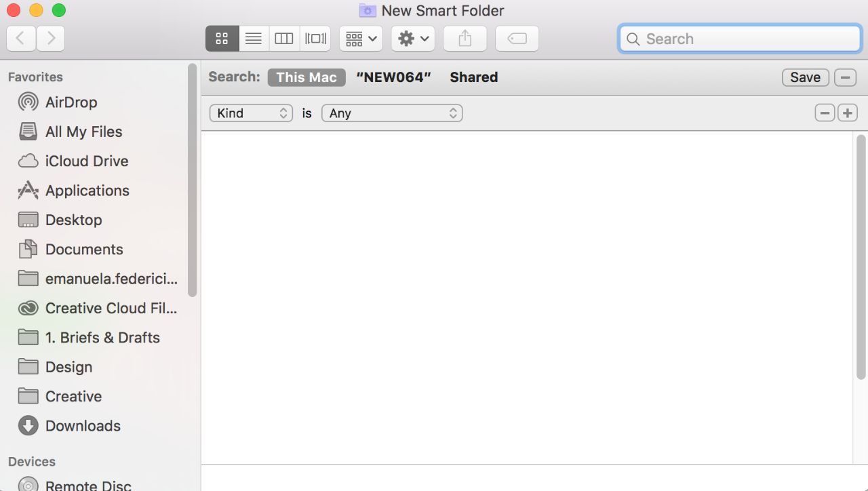The width and height of the screenshot is (868, 491).
Task: Switch to column view mode
Action: [284, 39]
